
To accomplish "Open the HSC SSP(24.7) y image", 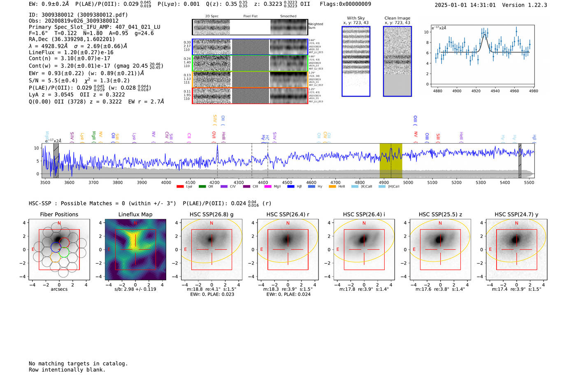I will [x=517, y=250].
